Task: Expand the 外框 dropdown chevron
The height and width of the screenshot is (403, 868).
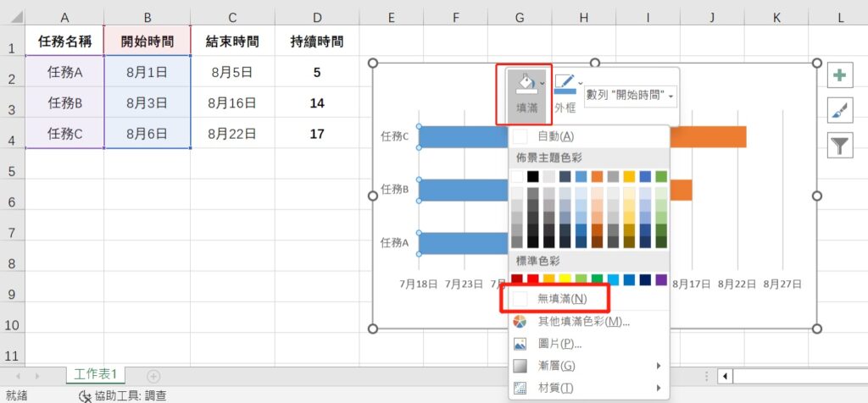Action: click(580, 83)
